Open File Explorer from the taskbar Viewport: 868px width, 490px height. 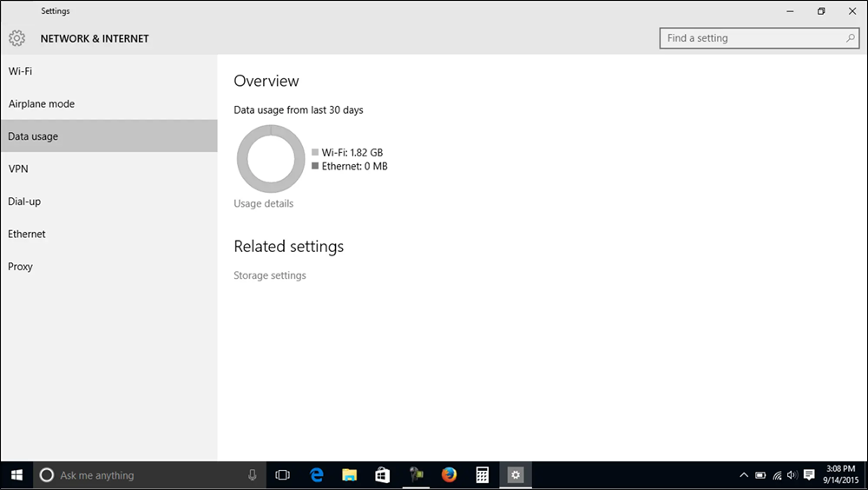pos(350,475)
